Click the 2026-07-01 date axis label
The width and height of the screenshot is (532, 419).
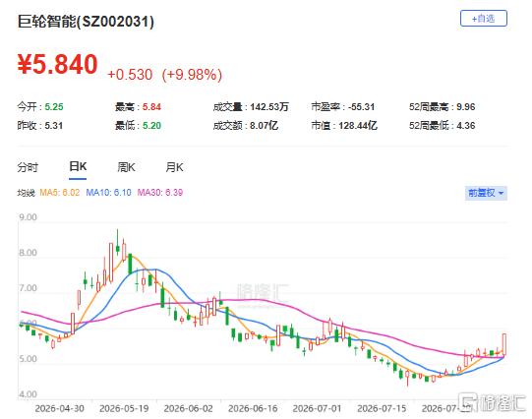point(317,408)
